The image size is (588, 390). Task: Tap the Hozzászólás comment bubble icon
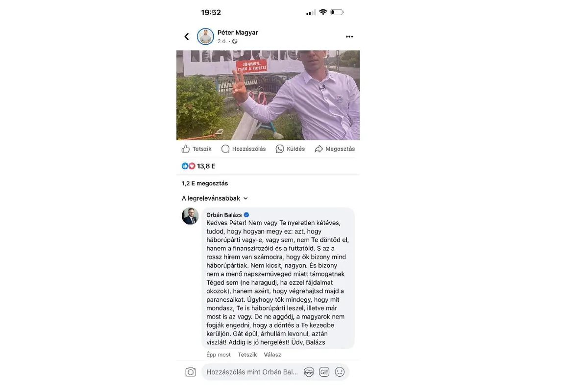pos(225,149)
